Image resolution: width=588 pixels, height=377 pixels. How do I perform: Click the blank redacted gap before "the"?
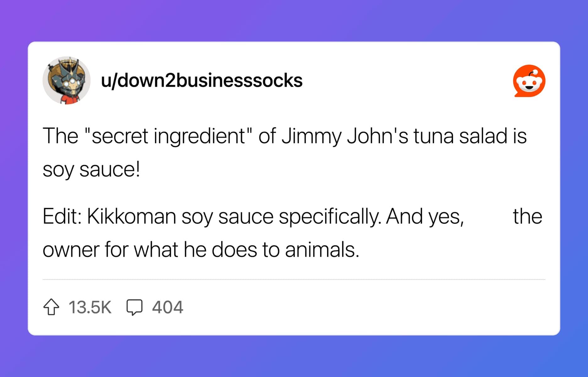tap(488, 216)
